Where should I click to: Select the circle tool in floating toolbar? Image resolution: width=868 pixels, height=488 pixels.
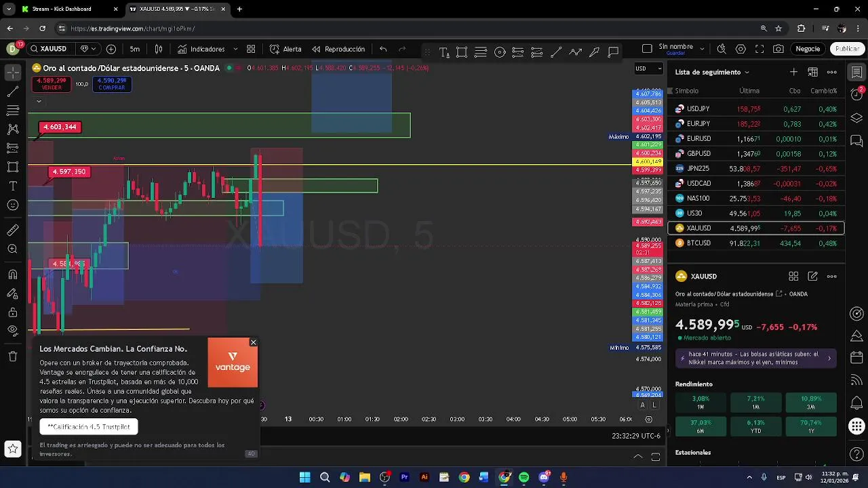pyautogui.click(x=500, y=52)
